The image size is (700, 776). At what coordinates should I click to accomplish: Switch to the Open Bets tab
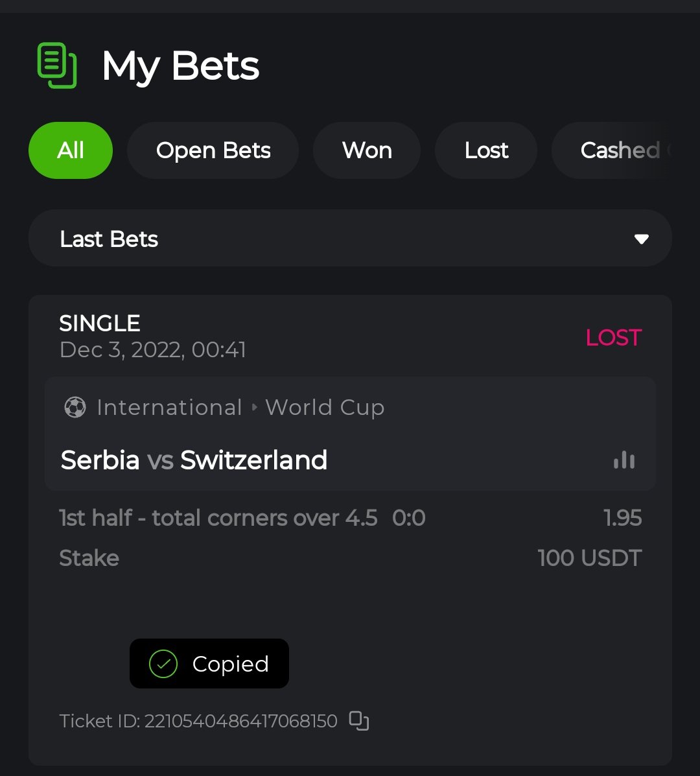click(213, 150)
